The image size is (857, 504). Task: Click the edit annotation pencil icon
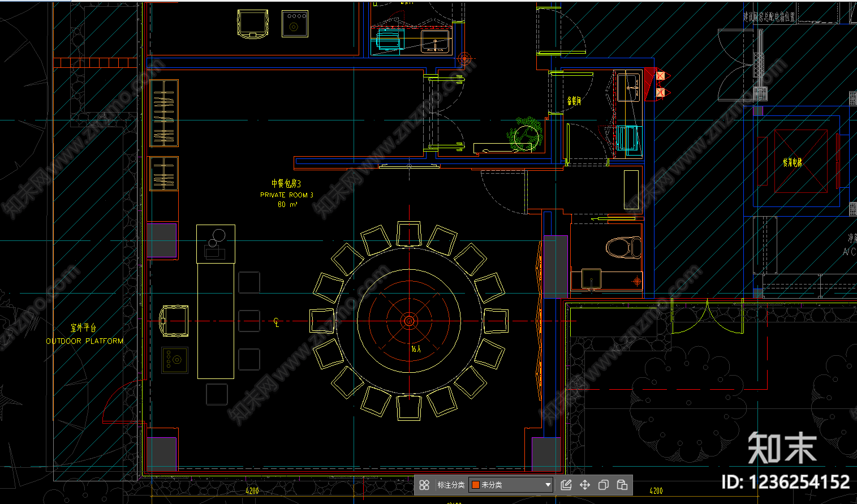[x=566, y=485]
